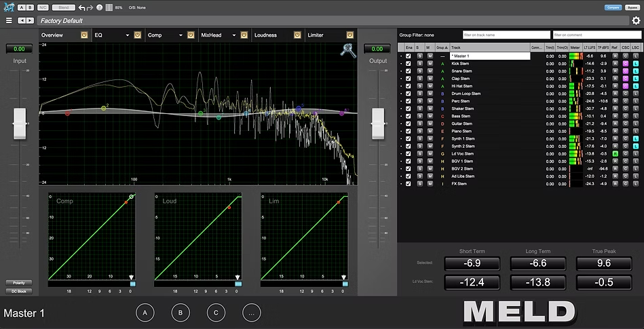
Task: Open the help question mark icon
Action: coord(100,7)
